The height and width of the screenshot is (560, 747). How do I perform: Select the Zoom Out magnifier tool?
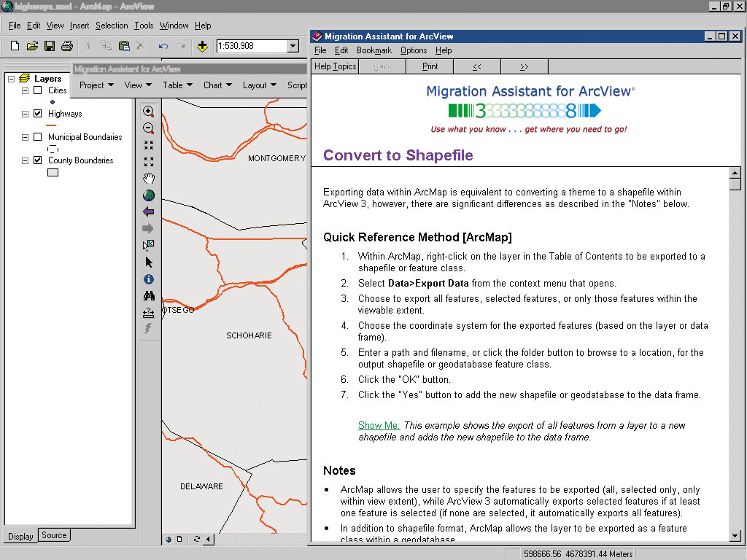(x=149, y=128)
